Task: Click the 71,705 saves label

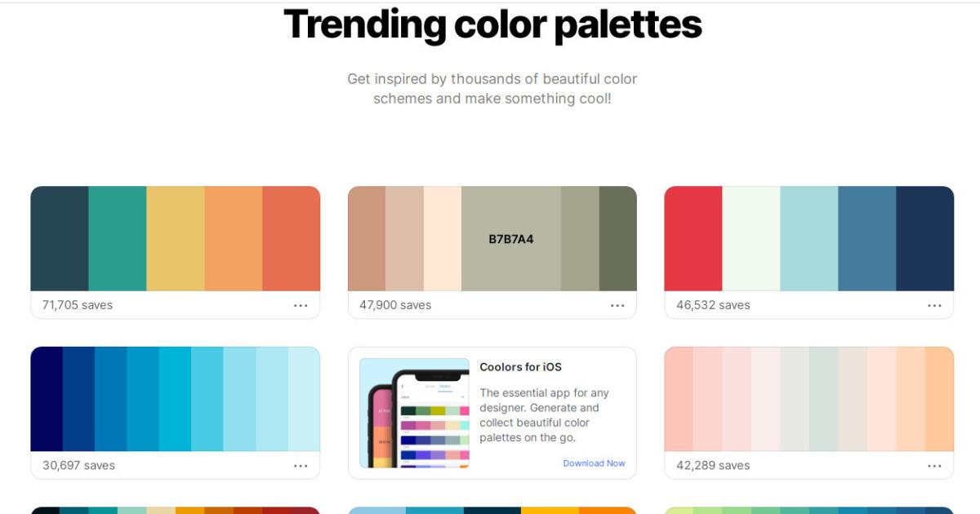Action: pos(78,305)
